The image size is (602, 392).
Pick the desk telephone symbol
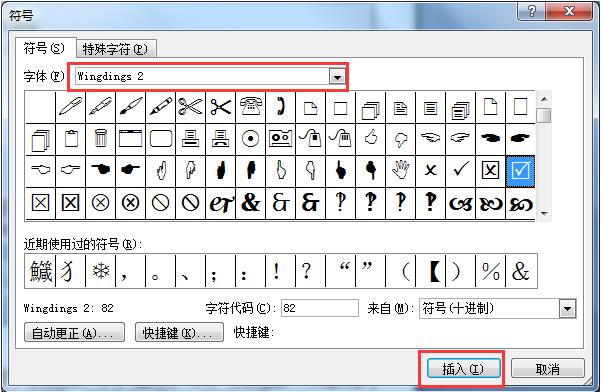point(251,107)
